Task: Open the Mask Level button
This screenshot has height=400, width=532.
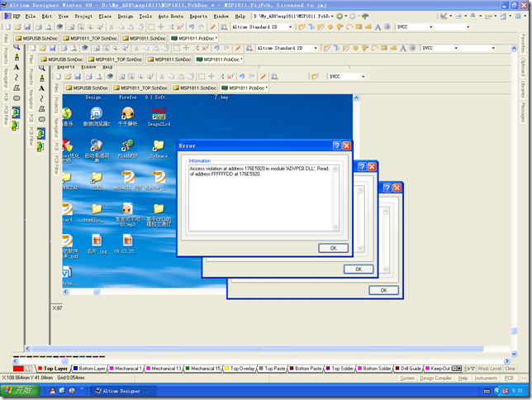Action: click(489, 369)
